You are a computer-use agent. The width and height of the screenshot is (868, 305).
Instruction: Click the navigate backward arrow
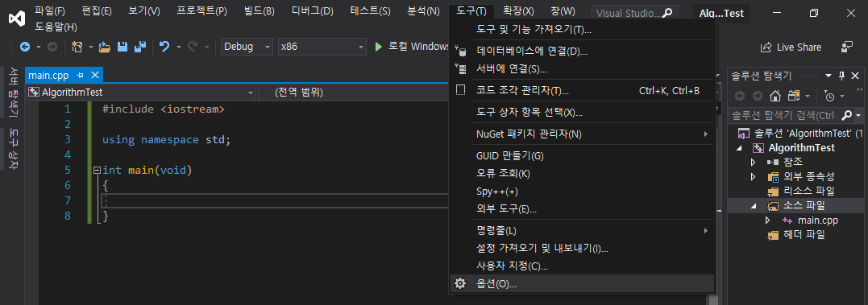click(x=24, y=47)
